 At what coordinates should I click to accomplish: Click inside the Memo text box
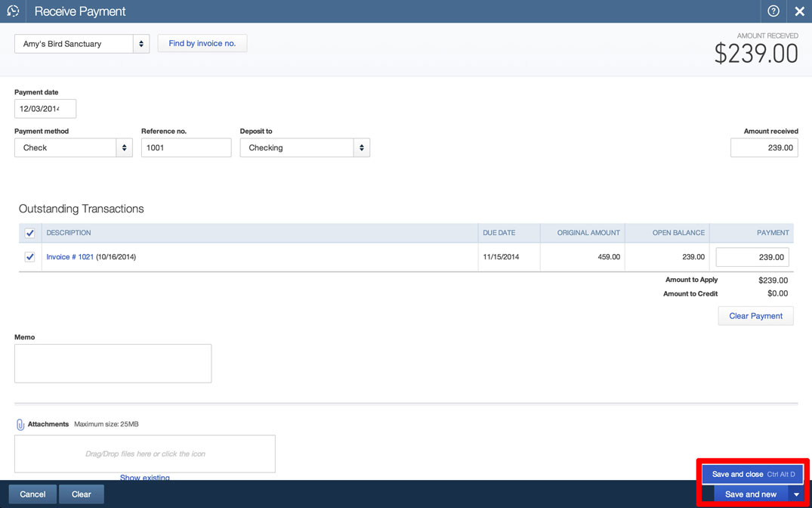[x=113, y=364]
